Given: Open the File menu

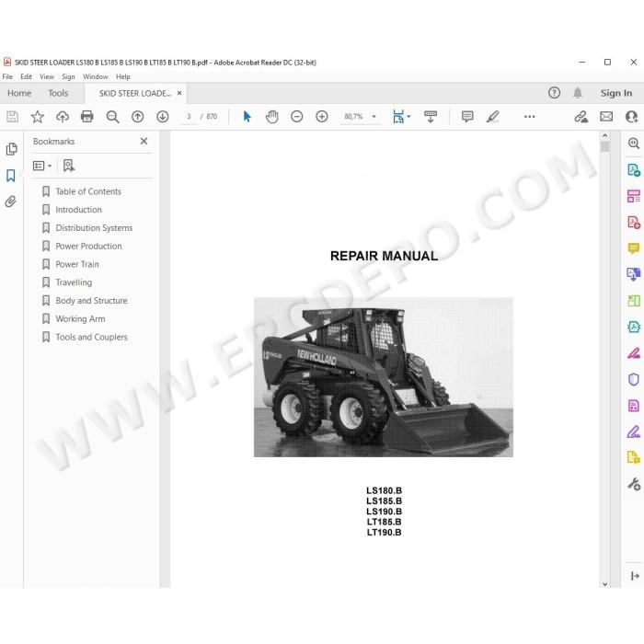Looking at the screenshot, I should click(7, 76).
